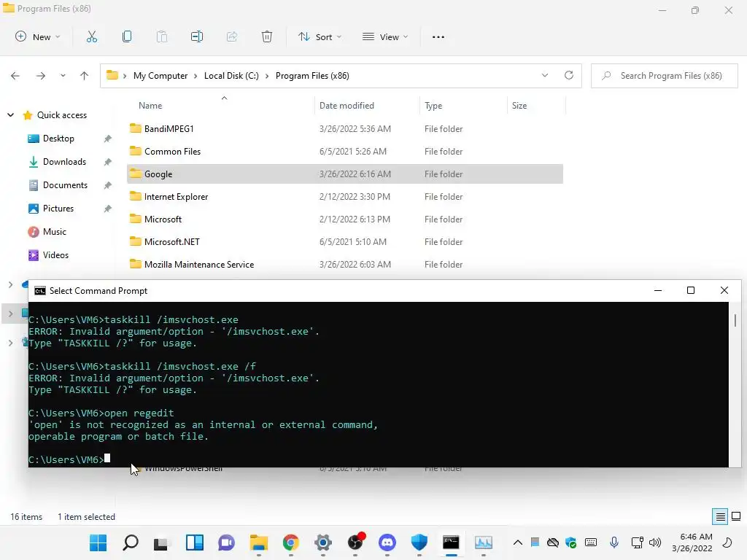Open Task View on taskbar

tap(162, 542)
